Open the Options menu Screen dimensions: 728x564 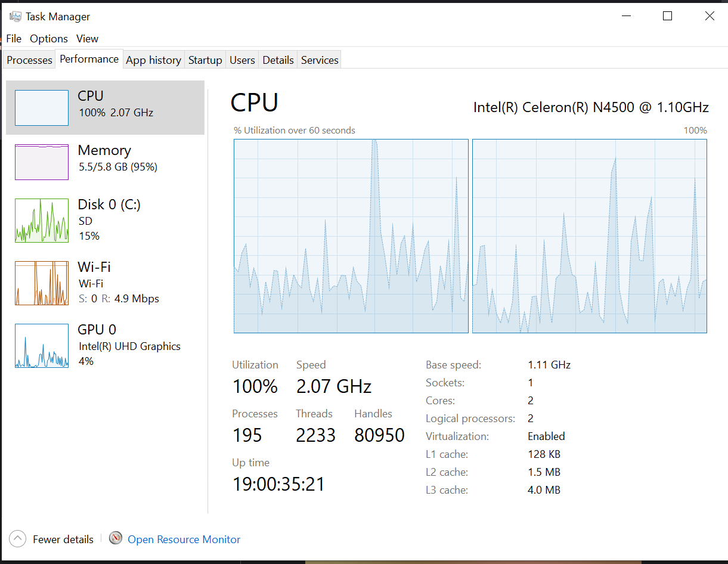pyautogui.click(x=49, y=39)
